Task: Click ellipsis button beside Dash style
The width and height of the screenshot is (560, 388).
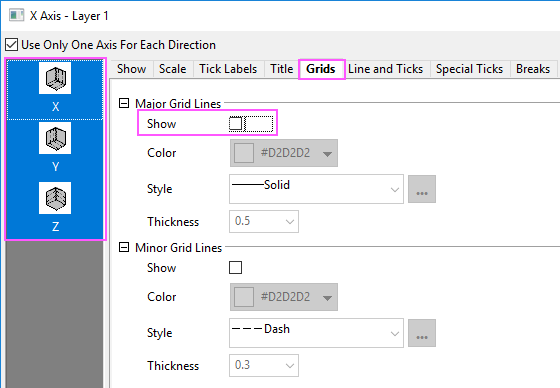Action: tap(422, 333)
